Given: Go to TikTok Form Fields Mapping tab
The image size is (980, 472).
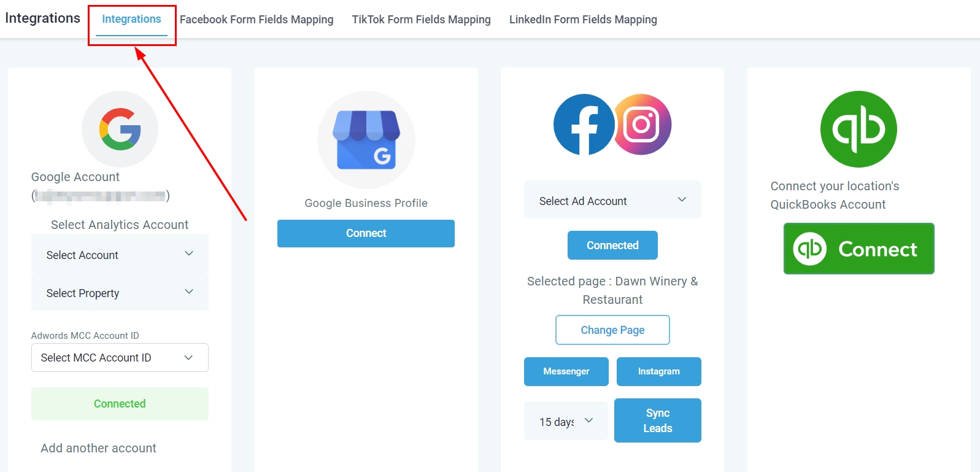Looking at the screenshot, I should click(x=421, y=20).
